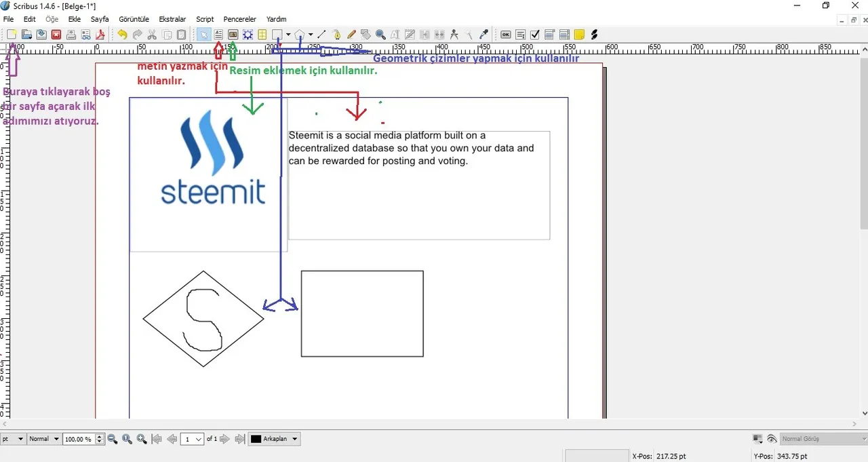
Task: Open the Sayfa menu
Action: [x=100, y=19]
